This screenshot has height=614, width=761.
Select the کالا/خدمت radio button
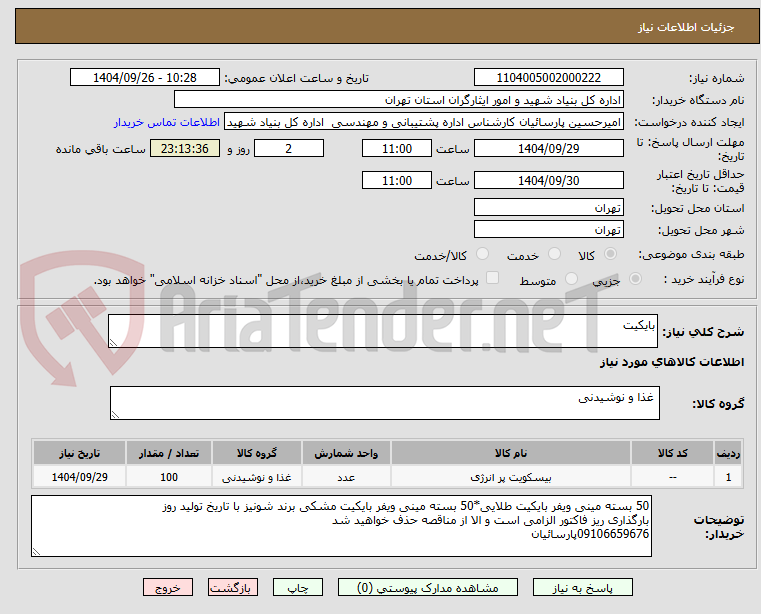point(482,254)
